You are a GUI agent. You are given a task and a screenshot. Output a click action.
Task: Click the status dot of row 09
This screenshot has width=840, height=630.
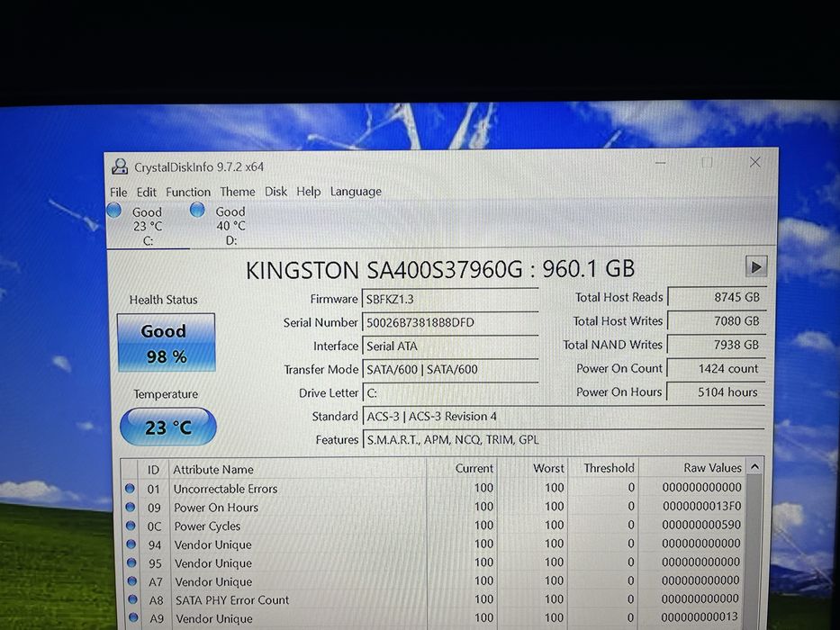coord(131,507)
